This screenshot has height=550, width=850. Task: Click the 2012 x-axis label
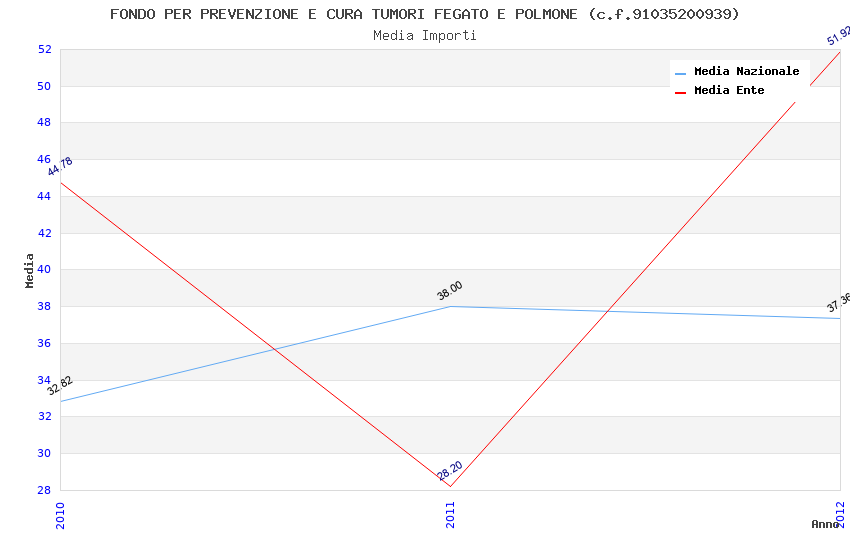pyautogui.click(x=840, y=515)
